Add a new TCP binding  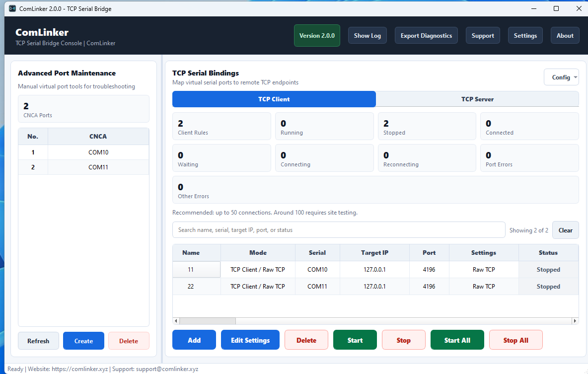click(194, 340)
